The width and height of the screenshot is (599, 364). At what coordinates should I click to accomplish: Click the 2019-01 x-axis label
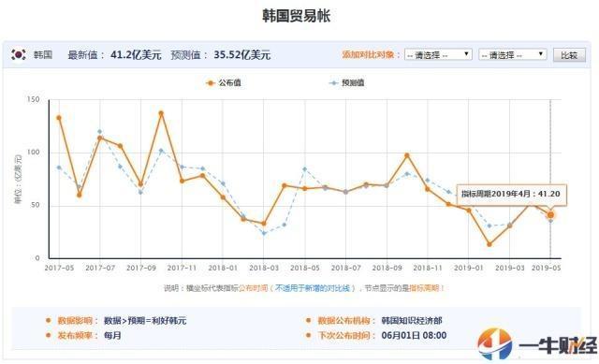pyautogui.click(x=469, y=268)
